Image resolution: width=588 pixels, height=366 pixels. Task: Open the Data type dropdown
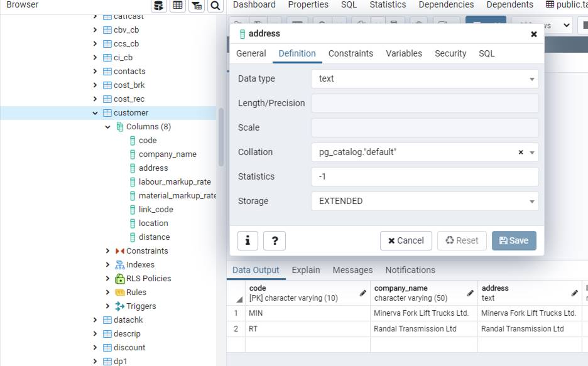tap(531, 79)
